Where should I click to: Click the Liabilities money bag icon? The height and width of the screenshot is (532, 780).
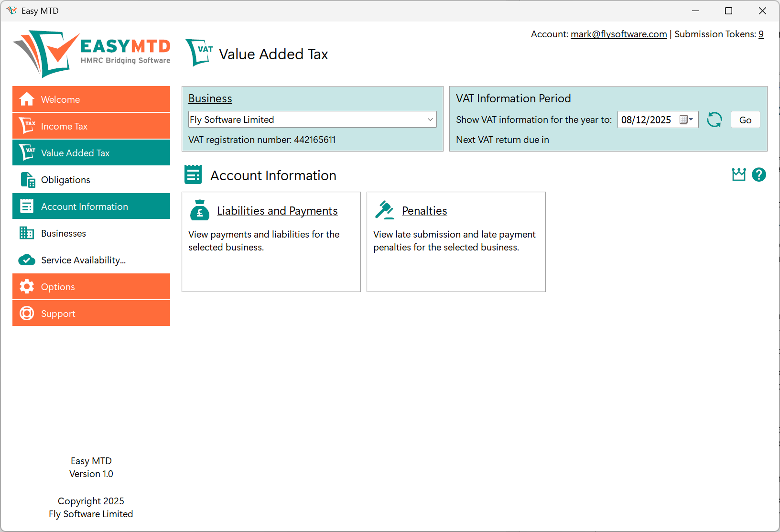(x=200, y=210)
